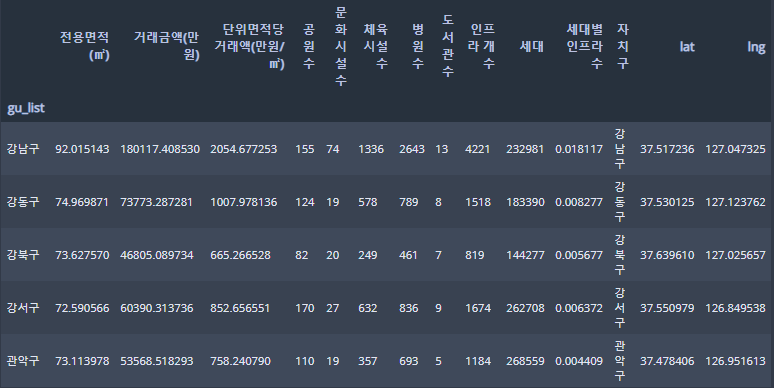Click 관악구 latitude 37.478406

point(667,361)
